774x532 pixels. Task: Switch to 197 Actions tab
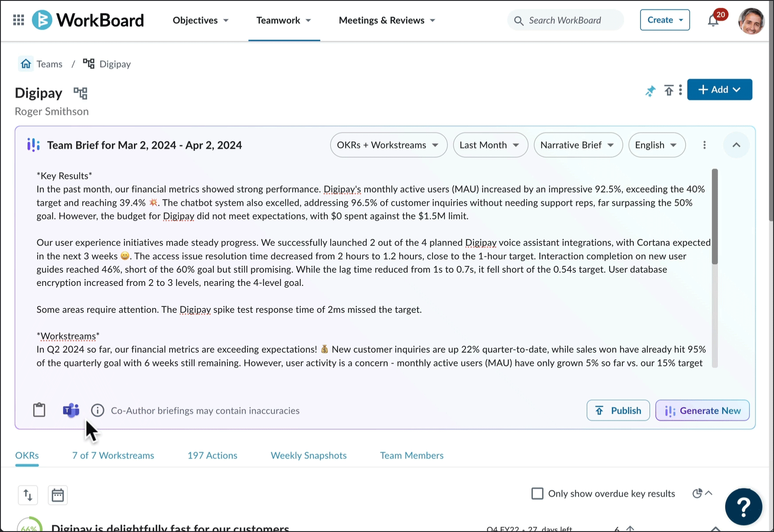(212, 455)
